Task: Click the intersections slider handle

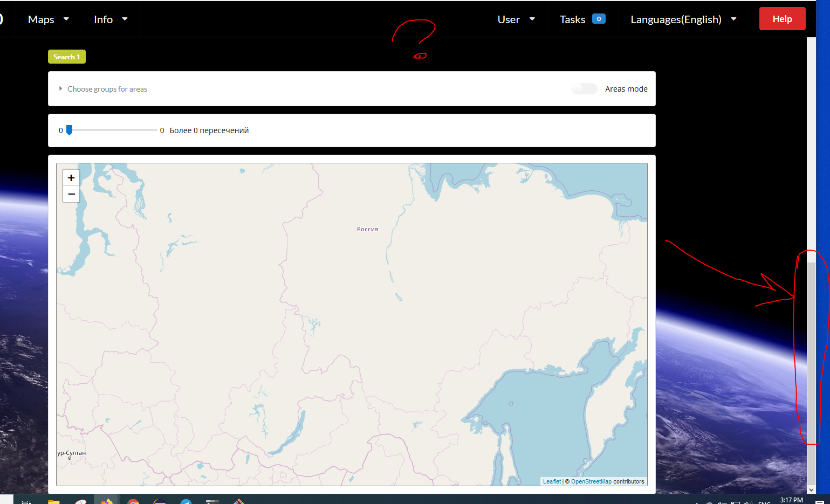Action: click(x=69, y=130)
